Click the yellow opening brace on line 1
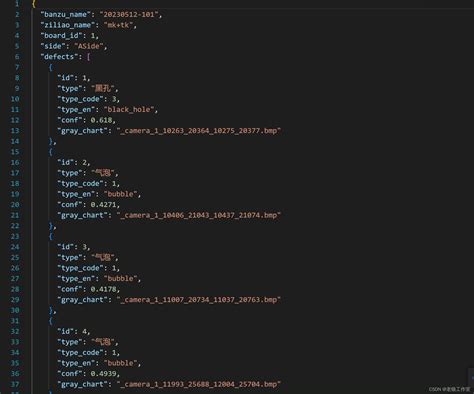The height and width of the screenshot is (394, 474). [x=34, y=4]
